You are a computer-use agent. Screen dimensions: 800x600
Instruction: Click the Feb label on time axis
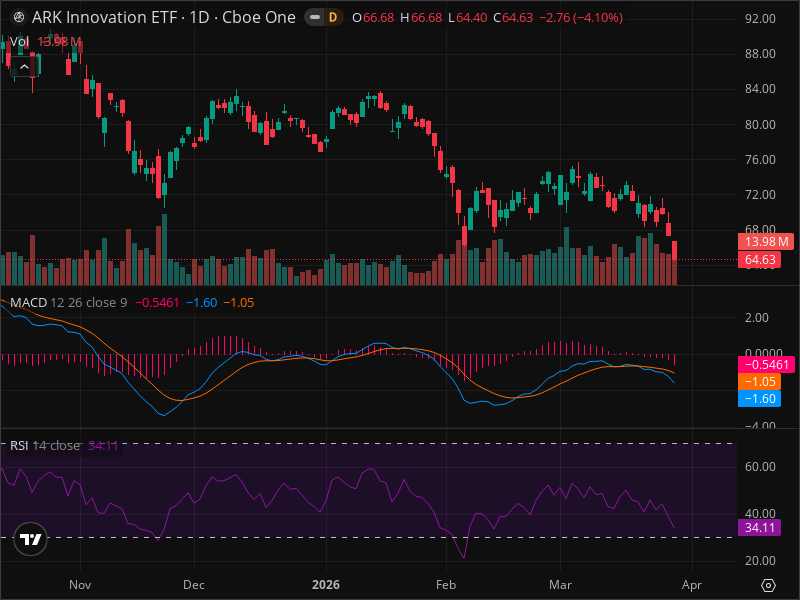pyautogui.click(x=446, y=585)
